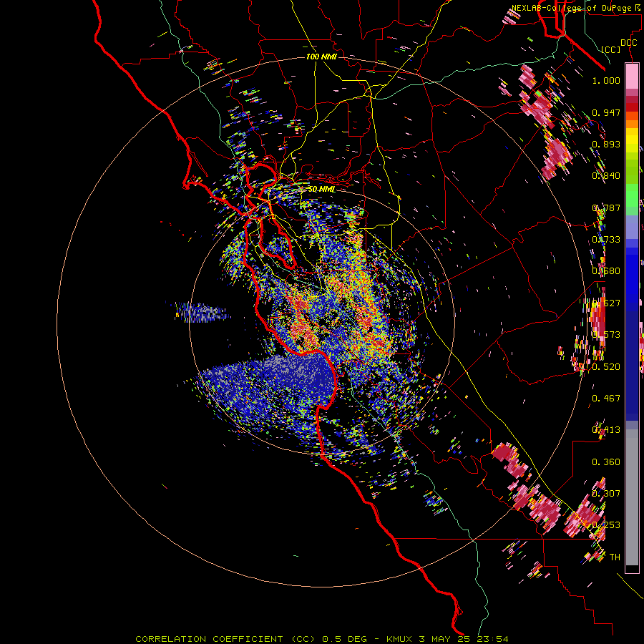The width and height of the screenshot is (644, 644).
Task: Click the 100 NMI range ring label
Action: [321, 57]
